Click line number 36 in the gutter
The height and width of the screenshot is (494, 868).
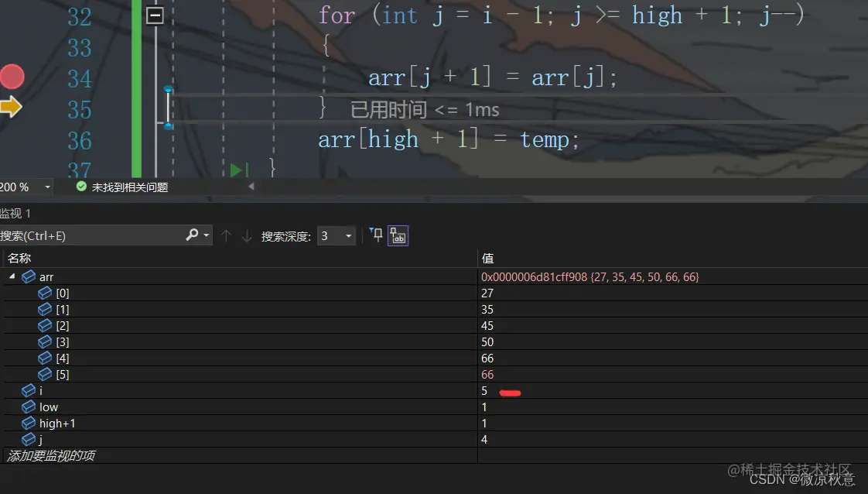click(79, 141)
